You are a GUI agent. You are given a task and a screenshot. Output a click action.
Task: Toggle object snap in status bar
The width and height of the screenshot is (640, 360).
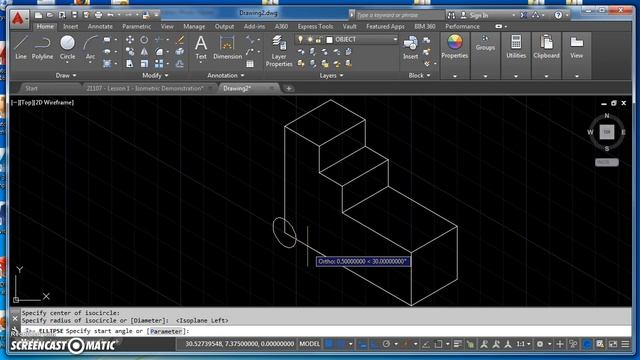438,344
